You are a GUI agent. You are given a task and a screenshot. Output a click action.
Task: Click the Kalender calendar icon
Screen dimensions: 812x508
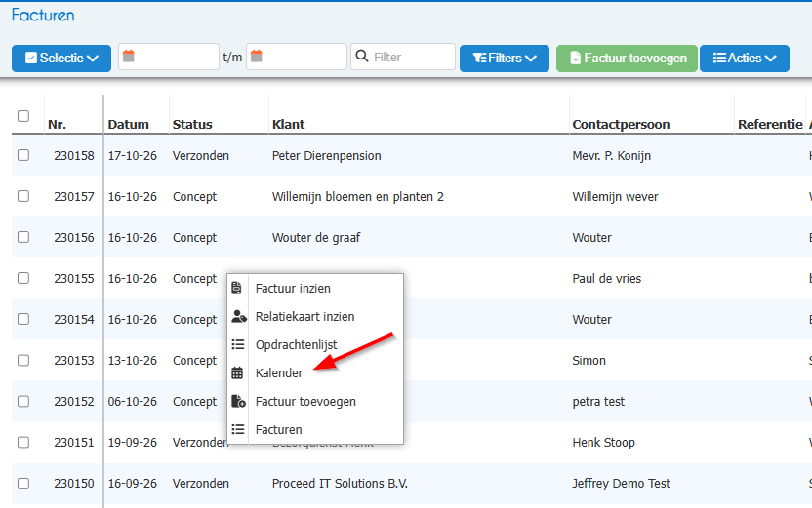237,373
